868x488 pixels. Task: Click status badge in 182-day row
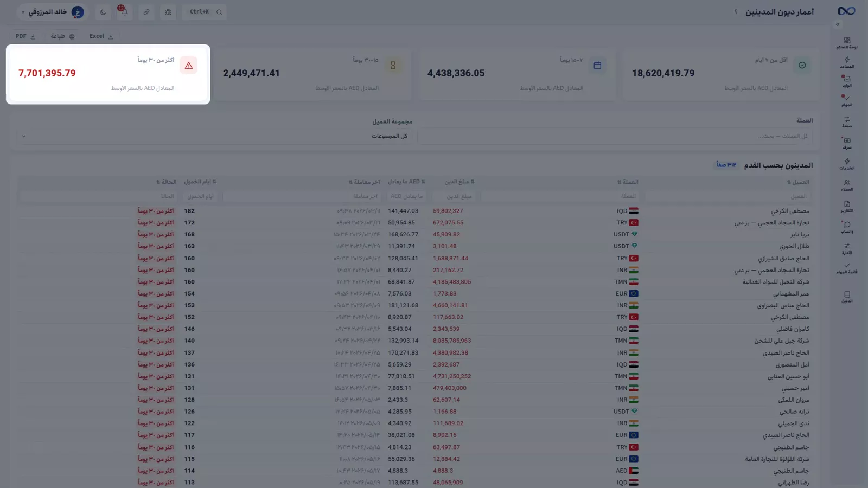[x=156, y=211]
